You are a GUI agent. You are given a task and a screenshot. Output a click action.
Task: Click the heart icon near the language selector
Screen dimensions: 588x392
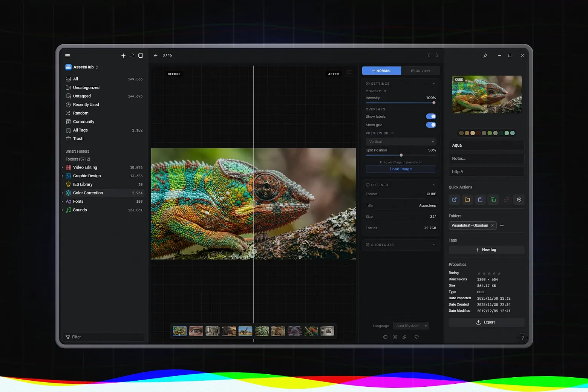point(416,337)
